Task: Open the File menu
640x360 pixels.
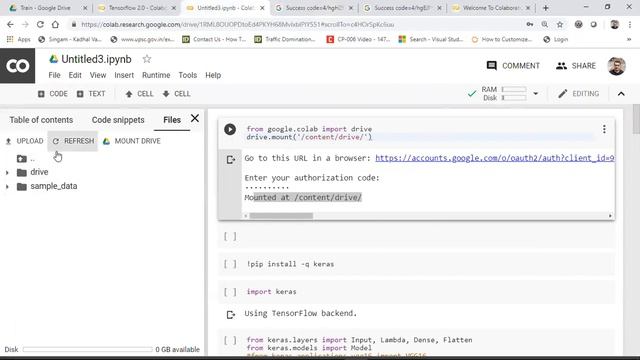Action: (x=54, y=75)
